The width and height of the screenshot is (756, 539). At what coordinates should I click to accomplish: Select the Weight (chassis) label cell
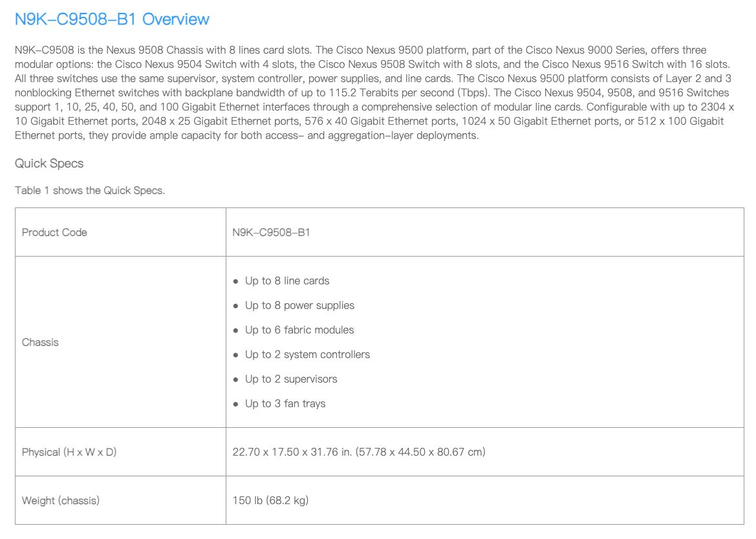click(61, 500)
